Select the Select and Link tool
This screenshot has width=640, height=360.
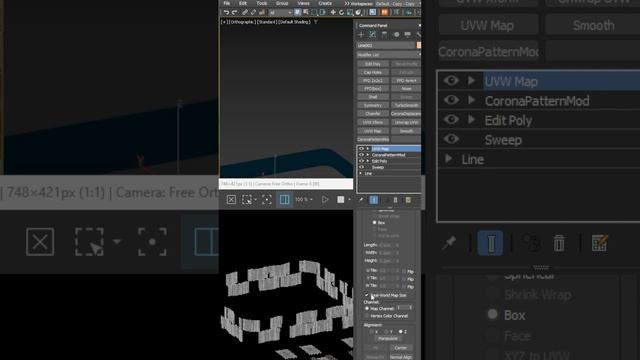coord(245,12)
